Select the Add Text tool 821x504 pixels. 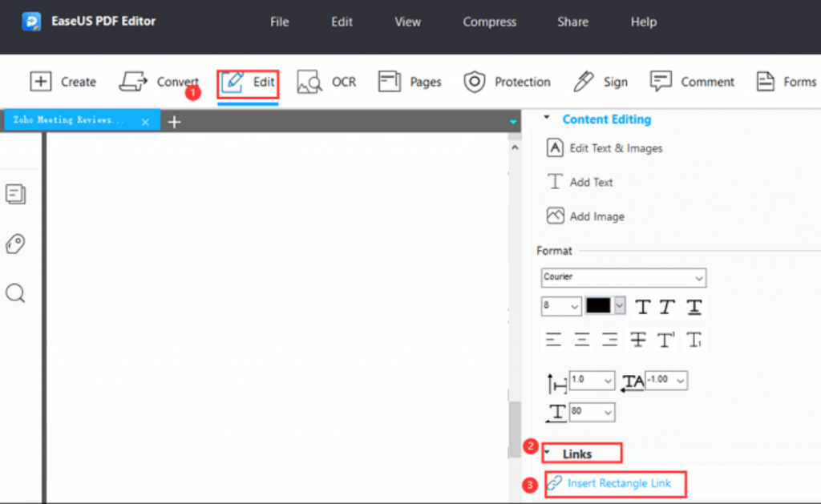point(588,182)
